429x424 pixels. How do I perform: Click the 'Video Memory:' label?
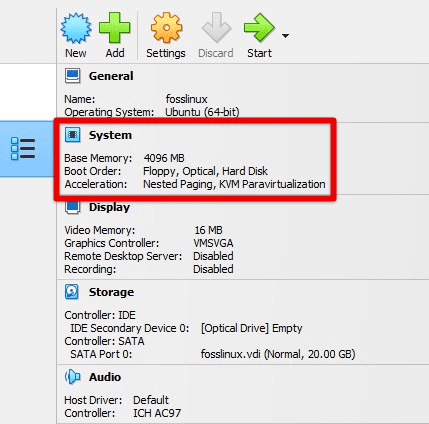[100, 230]
